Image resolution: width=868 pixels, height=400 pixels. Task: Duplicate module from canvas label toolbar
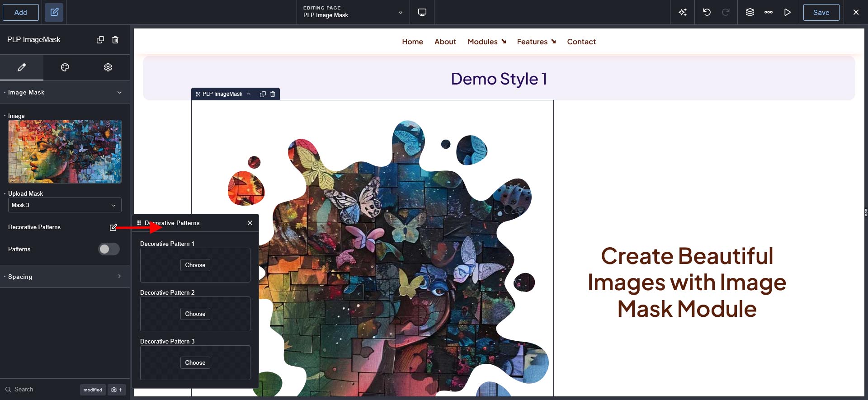pyautogui.click(x=263, y=94)
